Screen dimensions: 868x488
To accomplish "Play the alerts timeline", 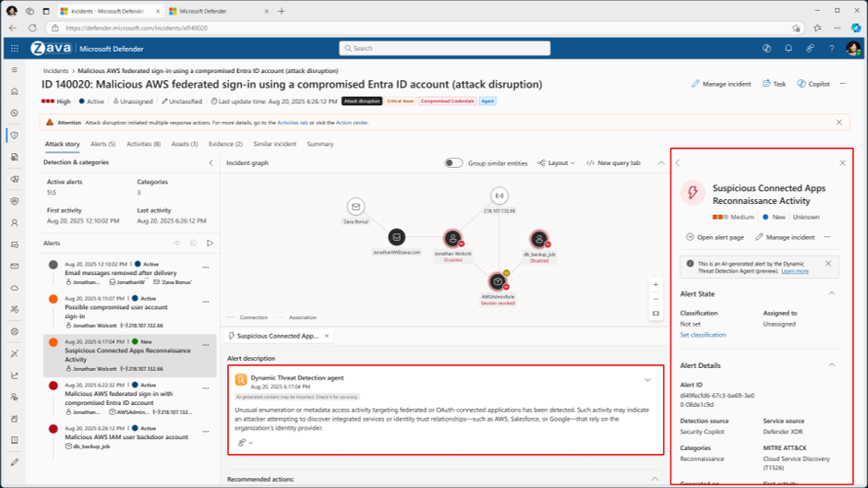I will coord(210,243).
